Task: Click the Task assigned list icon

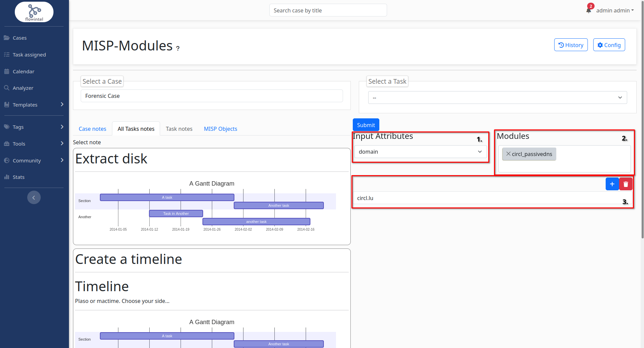Action: click(7, 54)
